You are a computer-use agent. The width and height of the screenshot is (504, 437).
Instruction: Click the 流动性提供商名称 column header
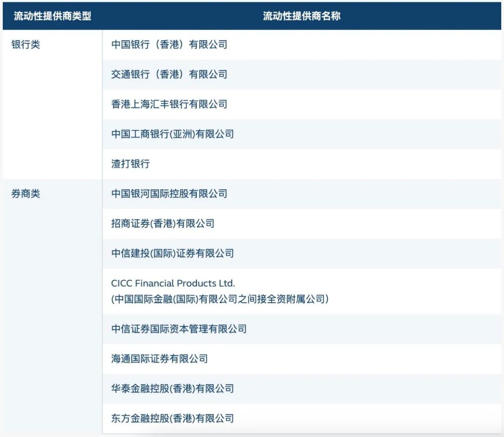(301, 16)
